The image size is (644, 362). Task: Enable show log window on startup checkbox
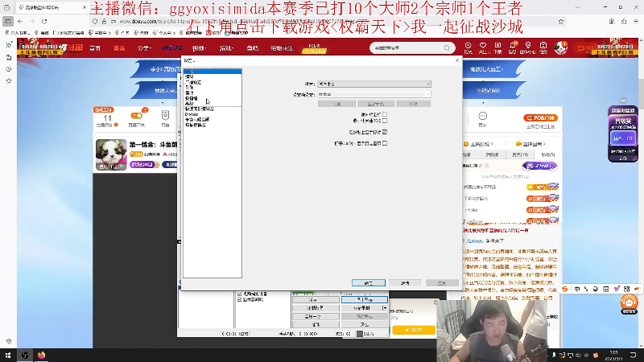pos(385,143)
